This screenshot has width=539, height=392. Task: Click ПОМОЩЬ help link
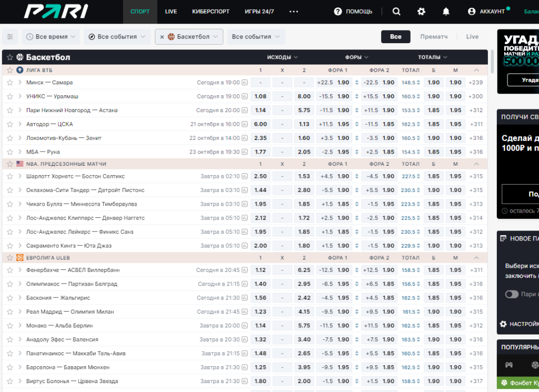pyautogui.click(x=359, y=12)
